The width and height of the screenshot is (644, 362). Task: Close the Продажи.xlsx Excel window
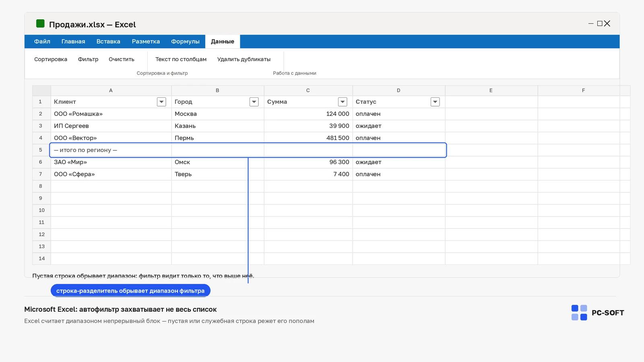(x=607, y=24)
